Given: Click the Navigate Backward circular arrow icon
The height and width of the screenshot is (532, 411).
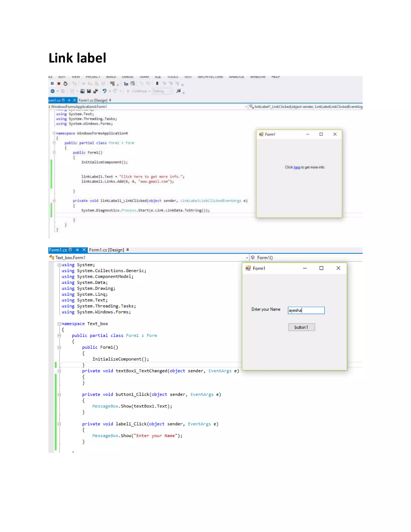Looking at the screenshot, I should tap(52, 91).
